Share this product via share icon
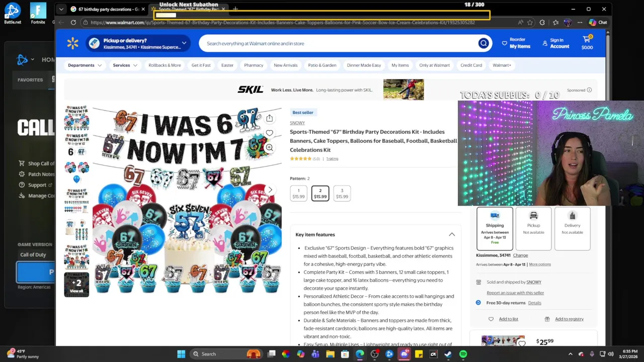This screenshot has width=644, height=362. (x=270, y=118)
